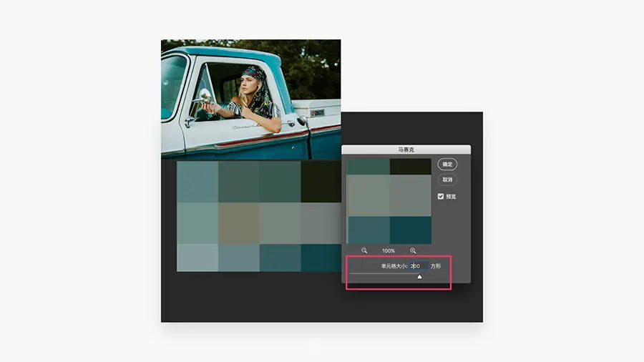Click the 马赛克 dialog title bar

click(406, 150)
